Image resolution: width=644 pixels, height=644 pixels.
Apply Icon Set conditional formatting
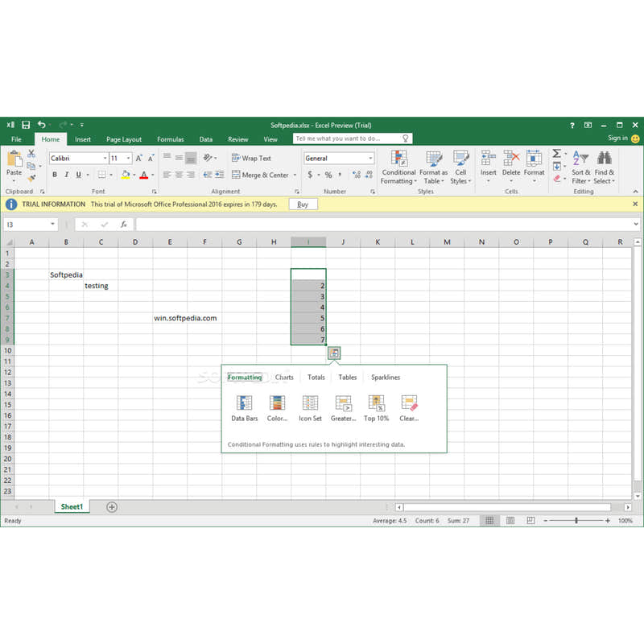(x=310, y=407)
